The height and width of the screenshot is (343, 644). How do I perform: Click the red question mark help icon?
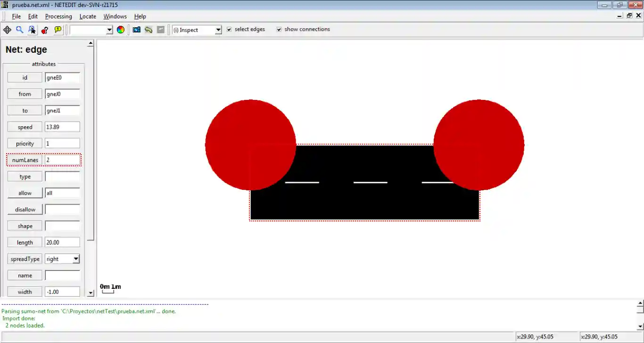tap(45, 30)
